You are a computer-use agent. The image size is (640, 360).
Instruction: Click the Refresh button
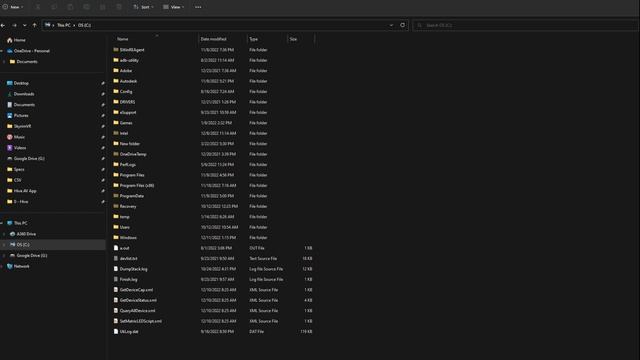[x=402, y=25]
